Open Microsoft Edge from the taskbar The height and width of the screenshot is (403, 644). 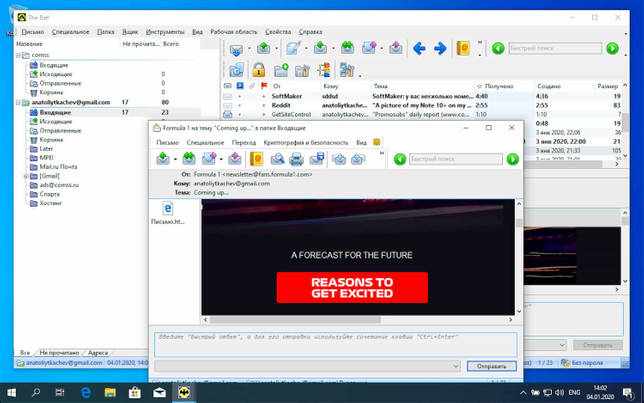point(86,393)
